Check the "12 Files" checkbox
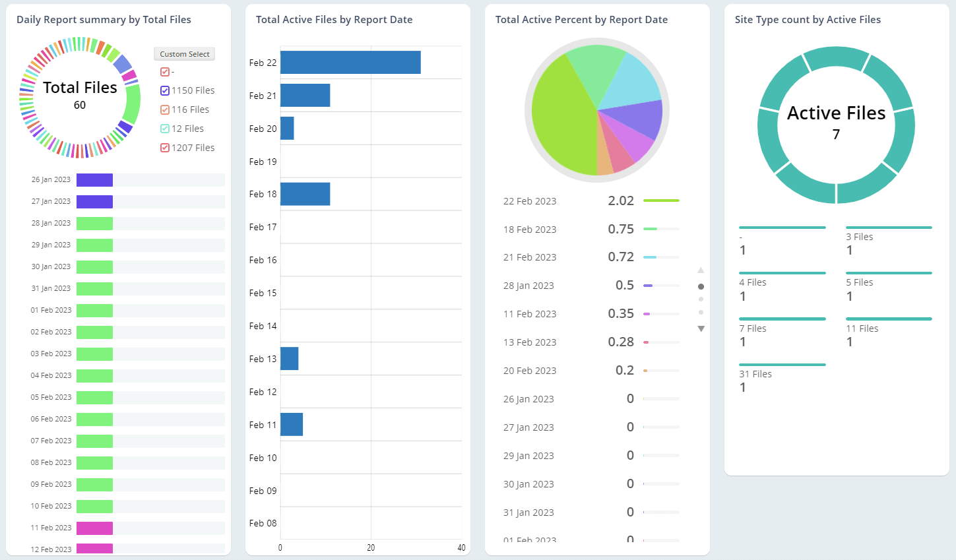956x560 pixels. pyautogui.click(x=164, y=128)
